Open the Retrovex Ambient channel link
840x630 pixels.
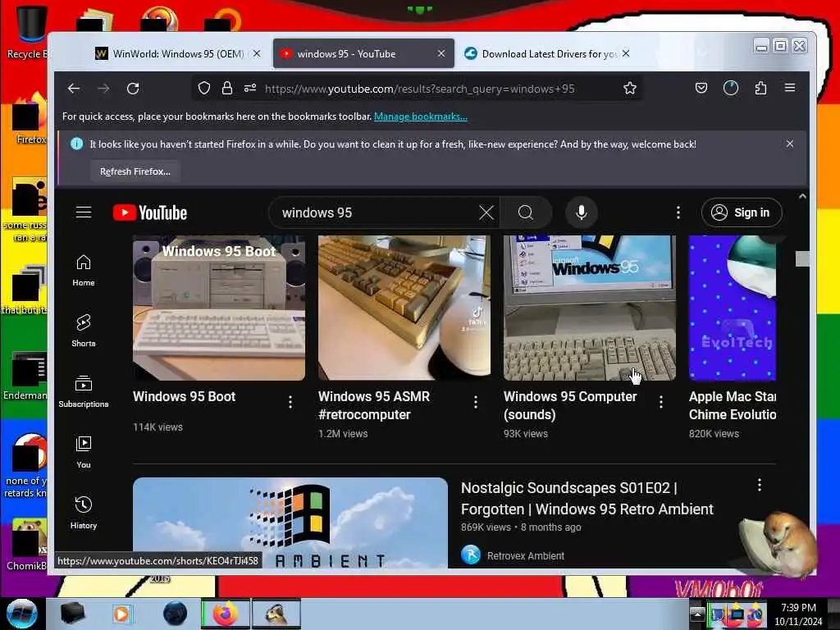526,556
